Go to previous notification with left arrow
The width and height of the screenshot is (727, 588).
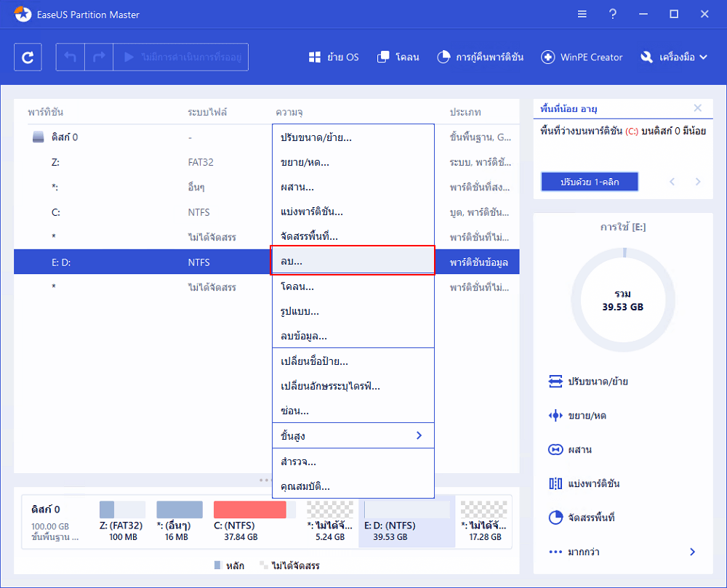672,182
